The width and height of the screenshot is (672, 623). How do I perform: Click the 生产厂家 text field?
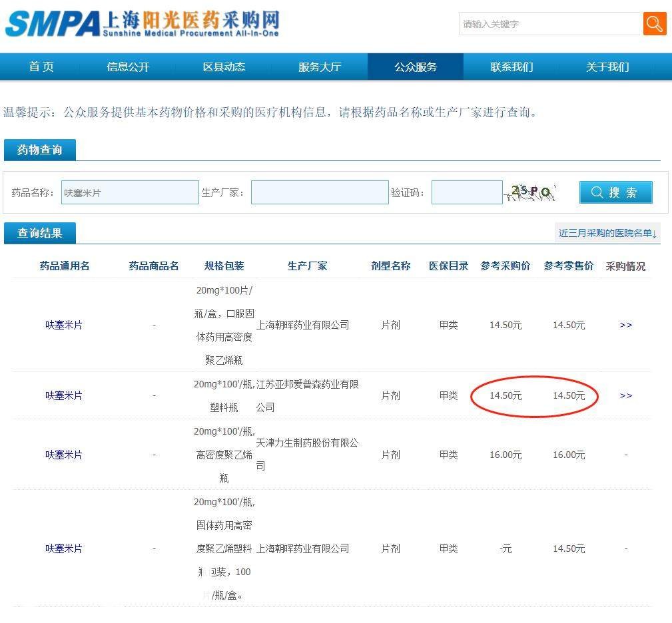coord(320,192)
